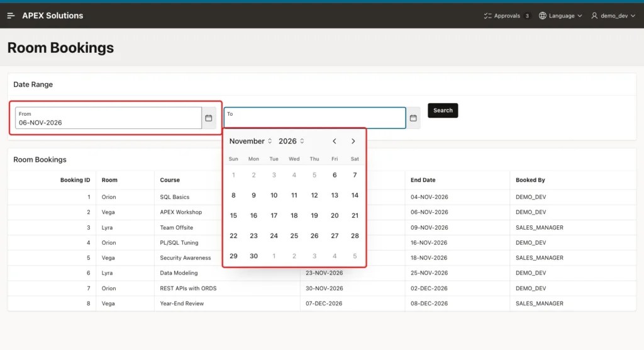Open the To date calendar icon
The width and height of the screenshot is (644, 350).
[x=413, y=118]
